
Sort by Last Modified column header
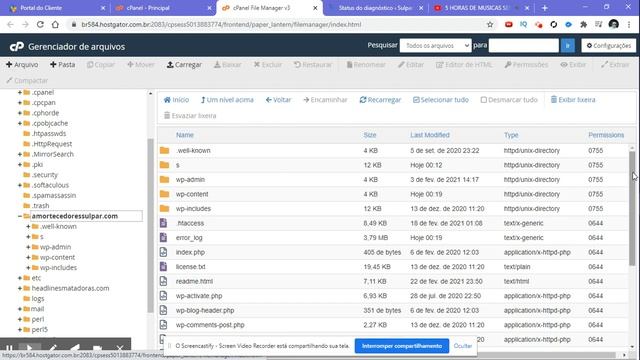(430, 135)
